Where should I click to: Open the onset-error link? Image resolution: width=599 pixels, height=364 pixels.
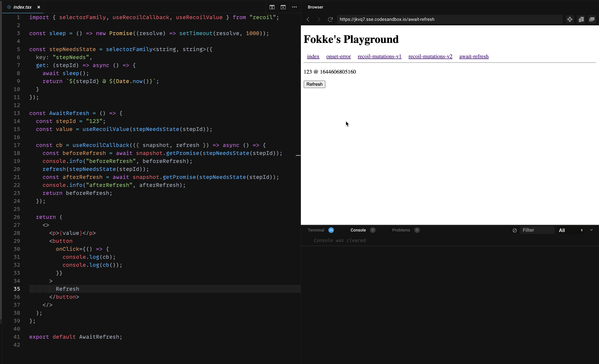[338, 56]
